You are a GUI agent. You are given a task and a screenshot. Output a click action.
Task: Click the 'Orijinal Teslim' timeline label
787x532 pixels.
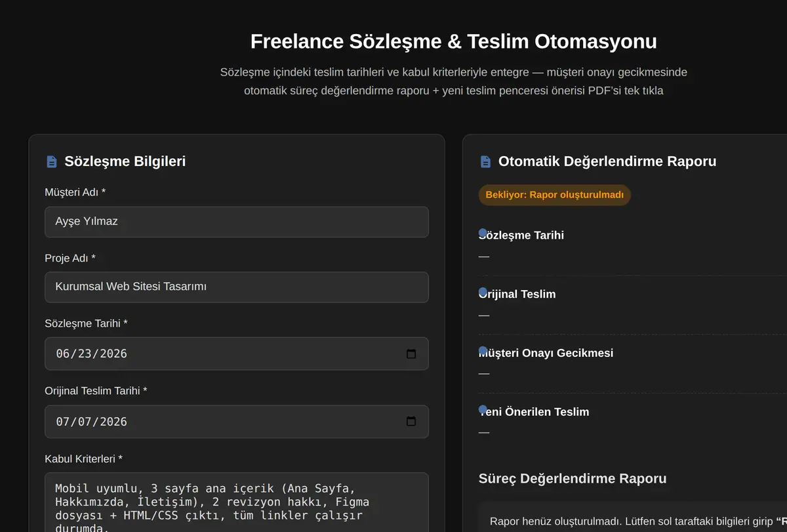click(x=517, y=294)
